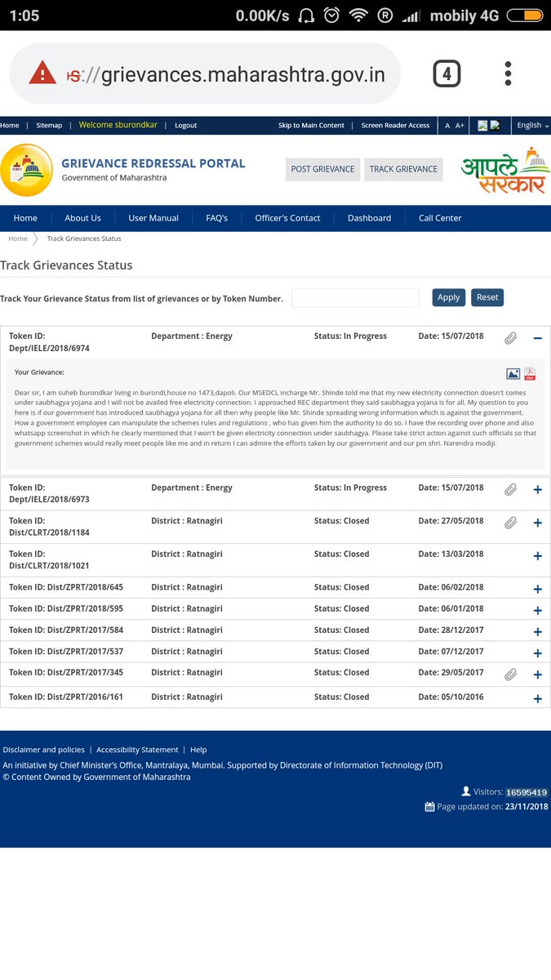Expand grievance Dept/IELE/2018/6973 details

(537, 490)
